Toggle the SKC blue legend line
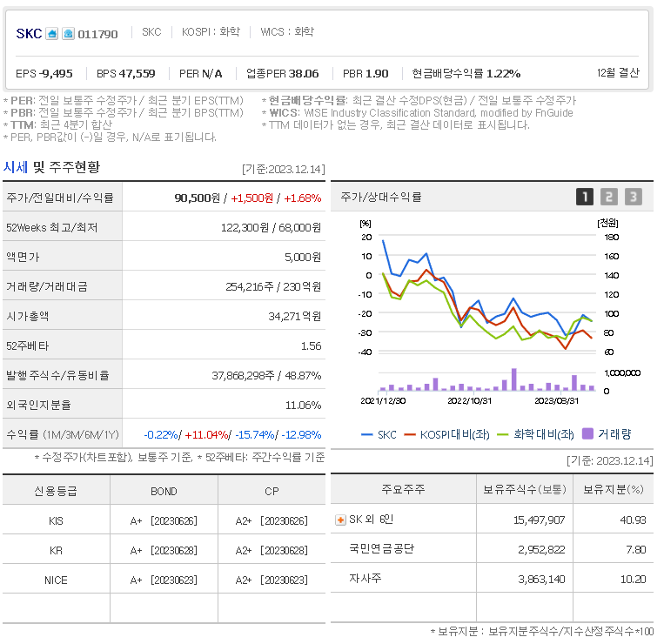The width and height of the screenshot is (664, 644). pyautogui.click(x=379, y=435)
